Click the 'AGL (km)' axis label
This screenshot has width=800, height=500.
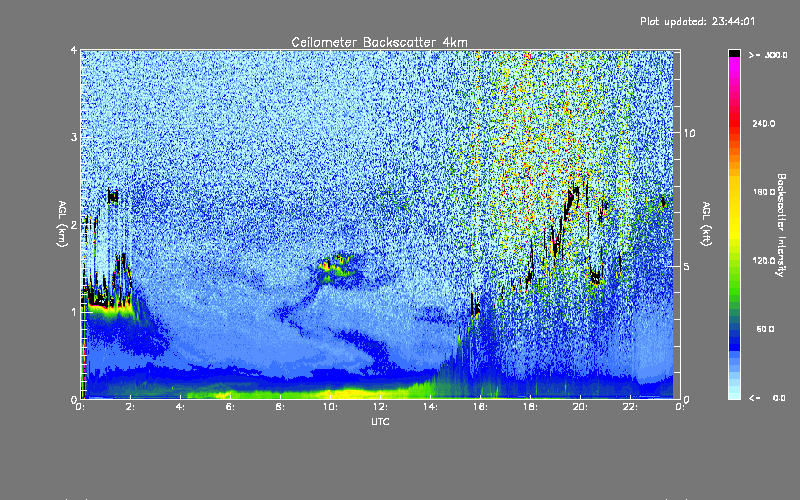tap(62, 224)
